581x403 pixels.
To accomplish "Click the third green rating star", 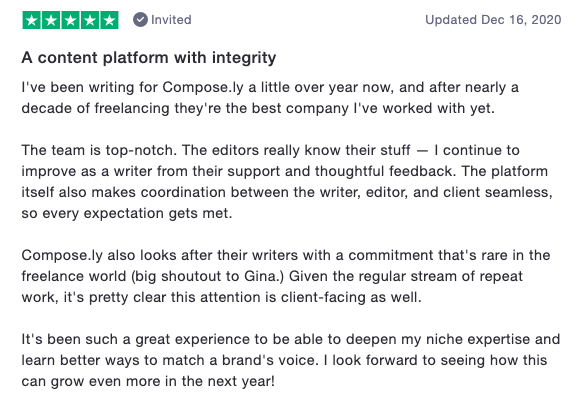I will 70,20.
